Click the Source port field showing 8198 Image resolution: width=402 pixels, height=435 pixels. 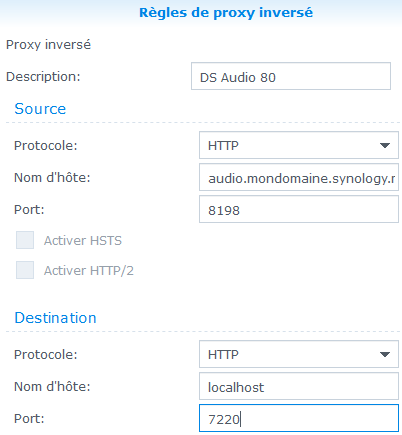[299, 209]
